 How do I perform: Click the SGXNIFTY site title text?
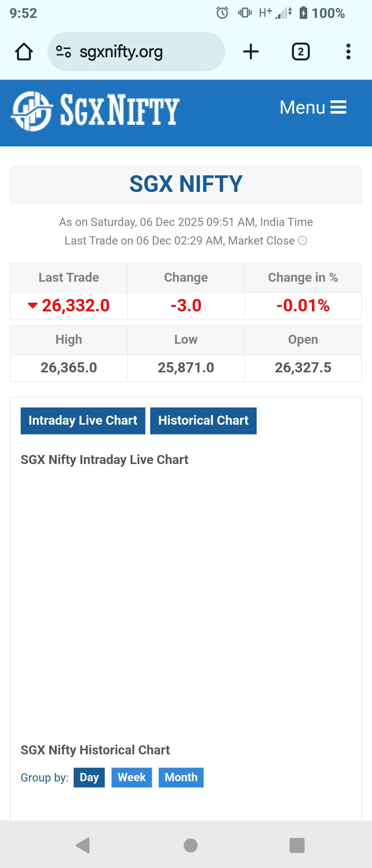click(x=120, y=110)
